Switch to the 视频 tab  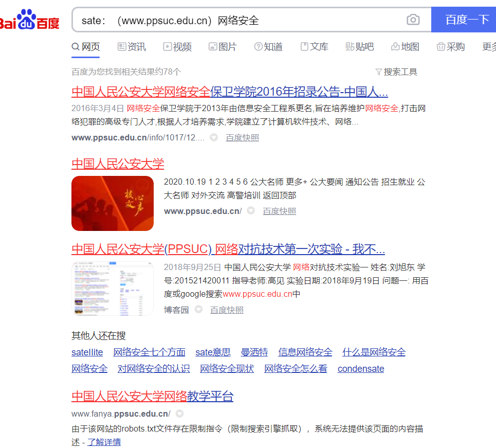(x=177, y=47)
